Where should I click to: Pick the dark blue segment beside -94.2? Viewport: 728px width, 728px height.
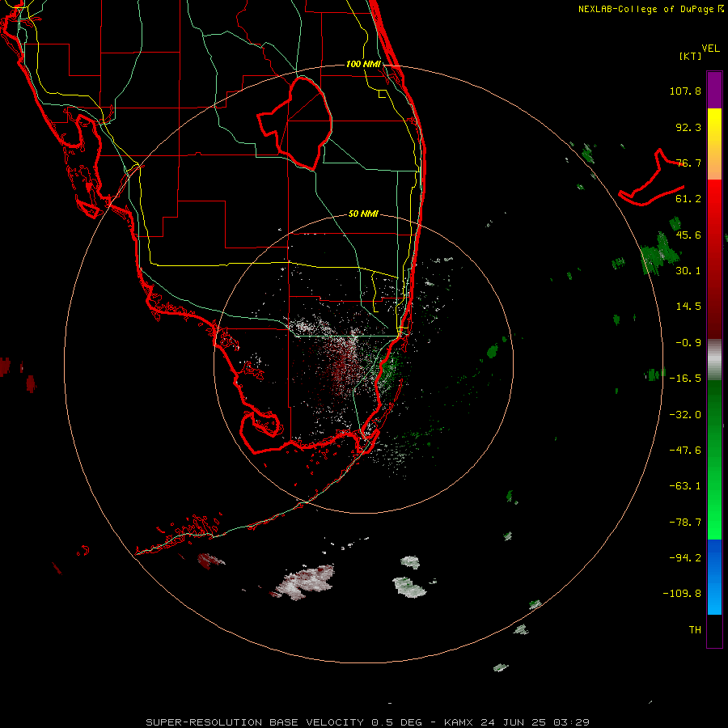click(x=714, y=558)
